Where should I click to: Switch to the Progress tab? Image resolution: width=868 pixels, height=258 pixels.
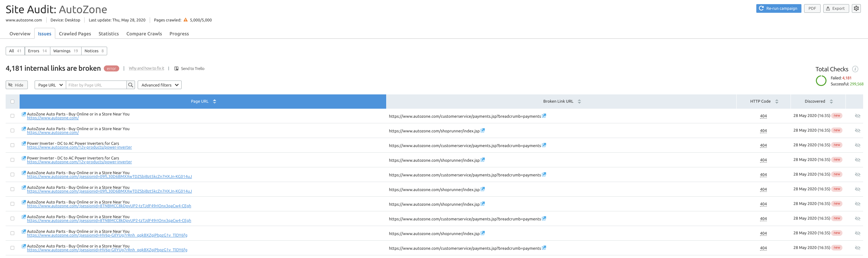179,34
